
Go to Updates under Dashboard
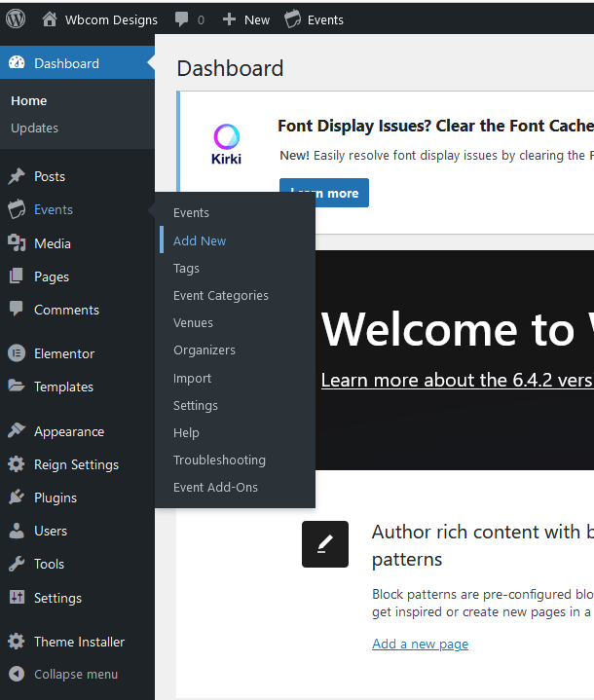34,128
